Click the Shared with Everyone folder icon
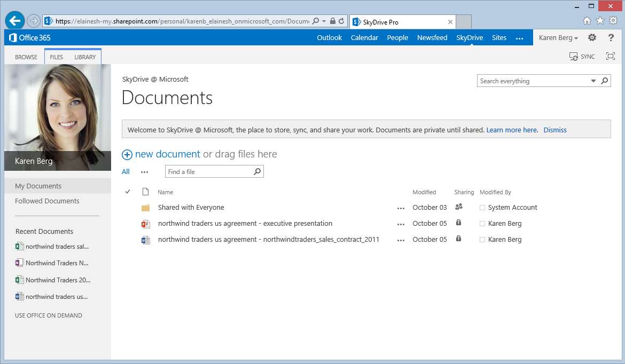Viewport: 625px width, 364px height. coord(145,208)
